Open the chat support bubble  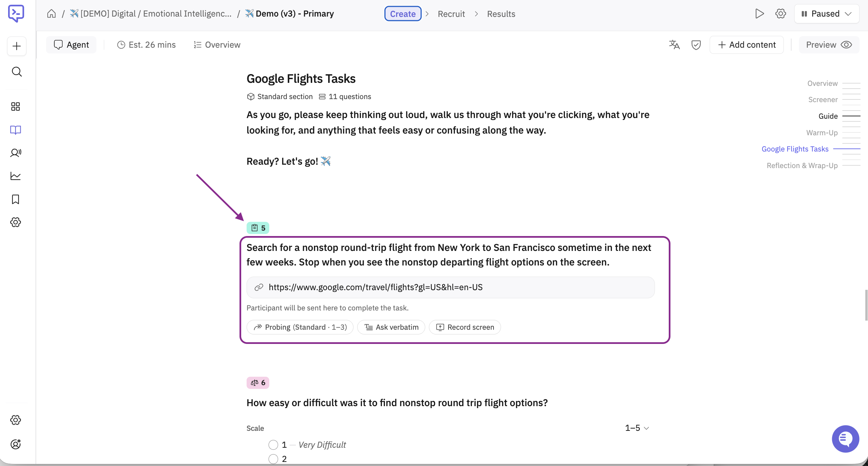(x=845, y=439)
